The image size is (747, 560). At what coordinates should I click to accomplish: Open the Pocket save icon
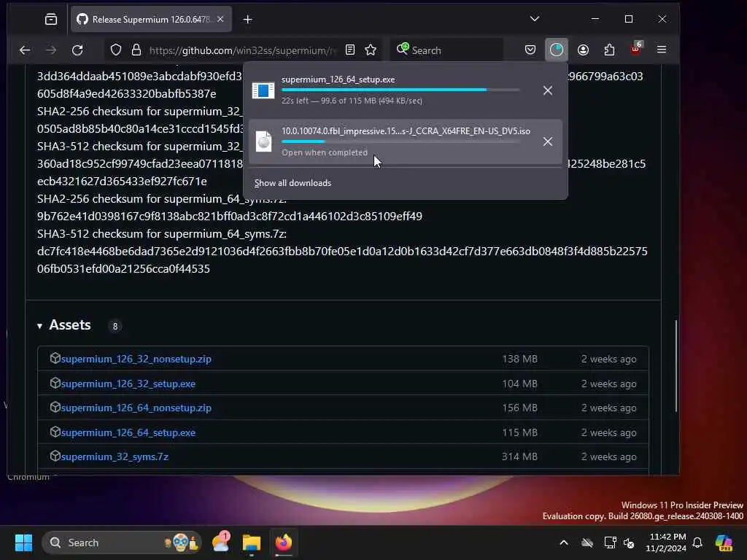[530, 50]
